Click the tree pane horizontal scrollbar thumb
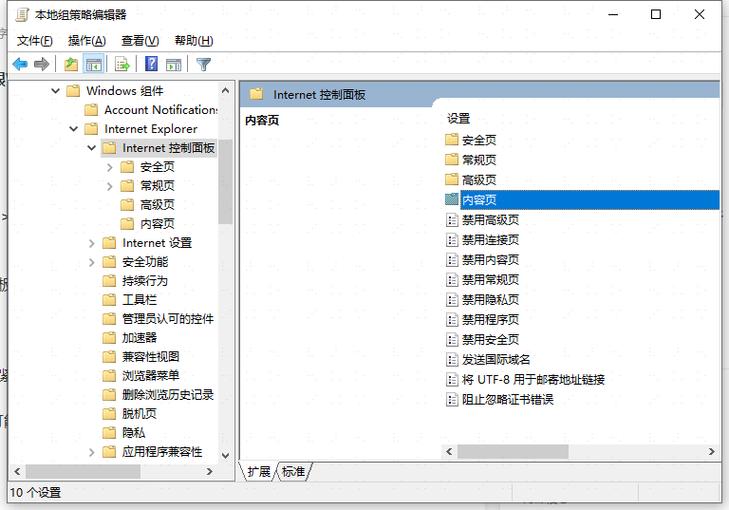The height and width of the screenshot is (510, 729). (83, 471)
